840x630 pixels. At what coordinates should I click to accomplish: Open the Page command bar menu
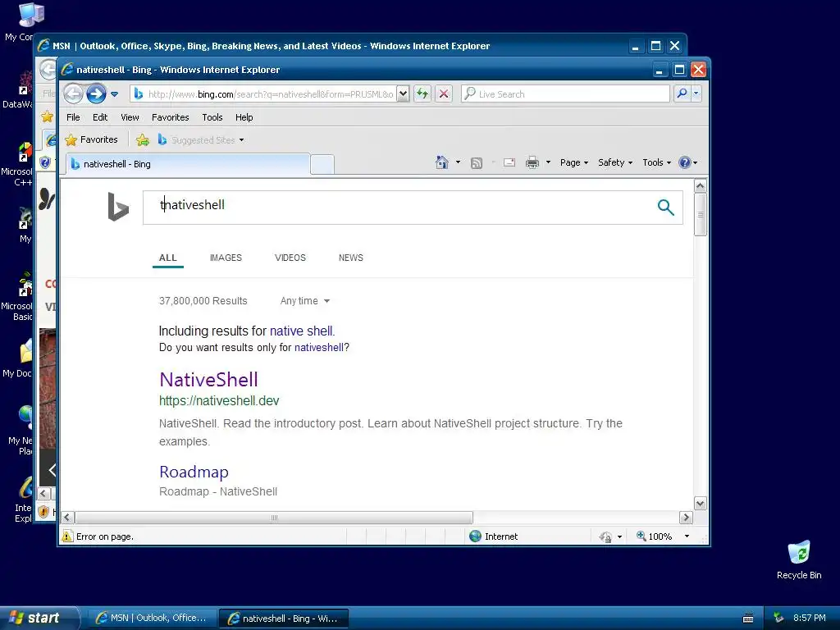click(574, 162)
